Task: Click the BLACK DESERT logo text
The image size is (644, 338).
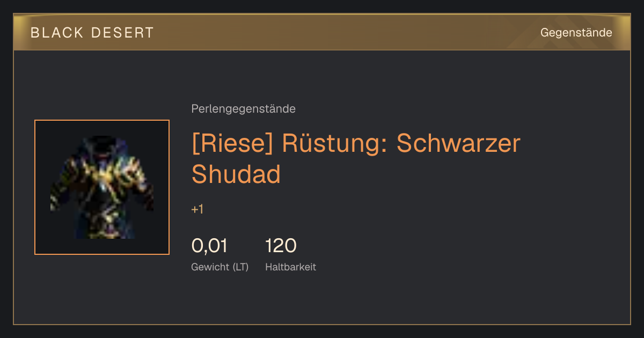Action: 92,33
